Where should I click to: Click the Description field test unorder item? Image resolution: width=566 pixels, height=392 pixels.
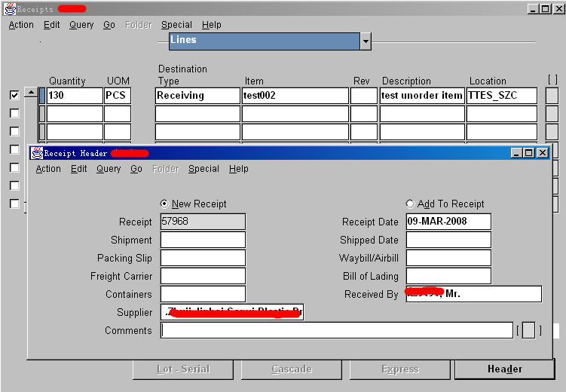pyautogui.click(x=422, y=96)
